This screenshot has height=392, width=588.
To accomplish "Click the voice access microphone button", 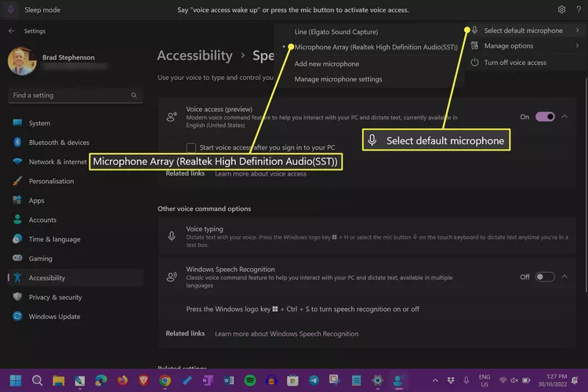I will 11,9.
